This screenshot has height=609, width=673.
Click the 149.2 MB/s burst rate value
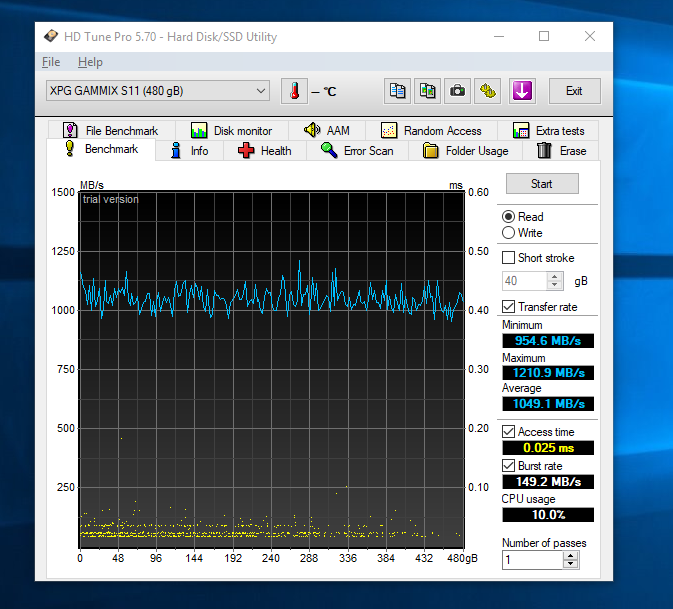(548, 482)
